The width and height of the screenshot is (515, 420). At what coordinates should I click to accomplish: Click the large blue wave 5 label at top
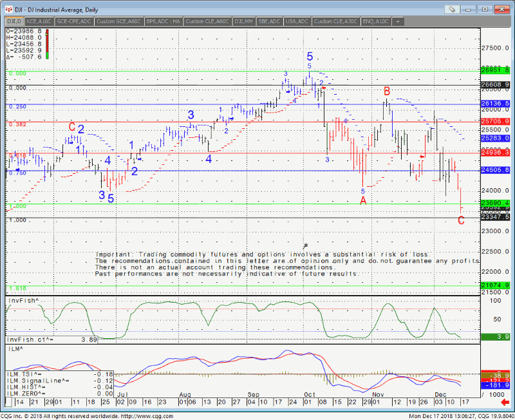tap(310, 57)
